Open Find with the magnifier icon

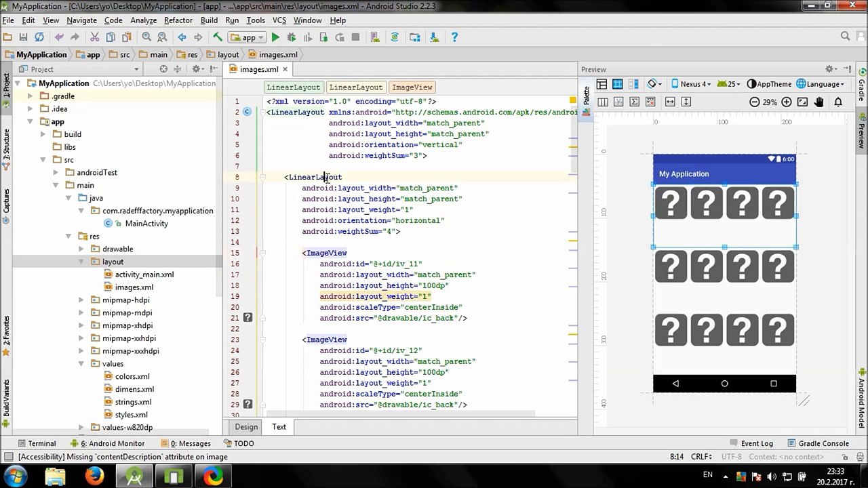[x=146, y=37]
